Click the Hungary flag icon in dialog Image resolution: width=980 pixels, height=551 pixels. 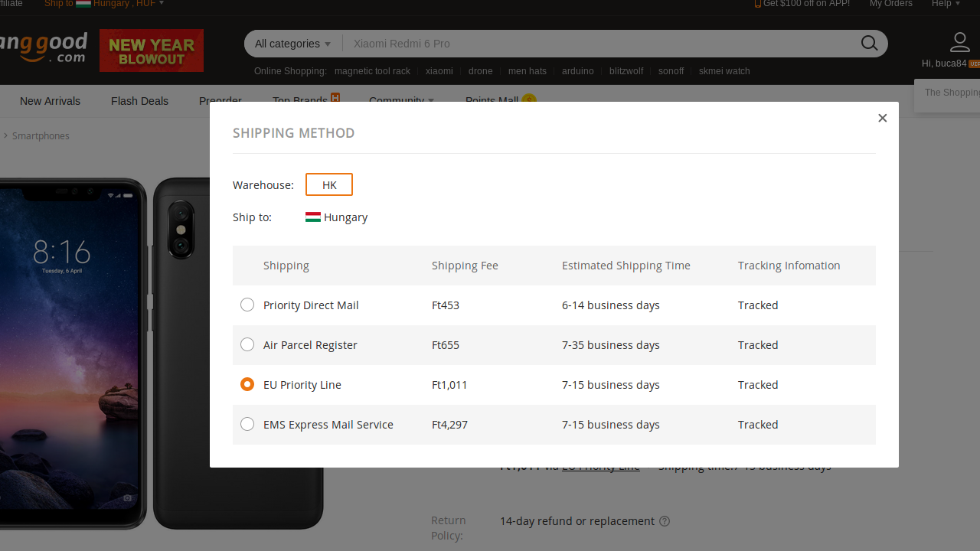313,217
